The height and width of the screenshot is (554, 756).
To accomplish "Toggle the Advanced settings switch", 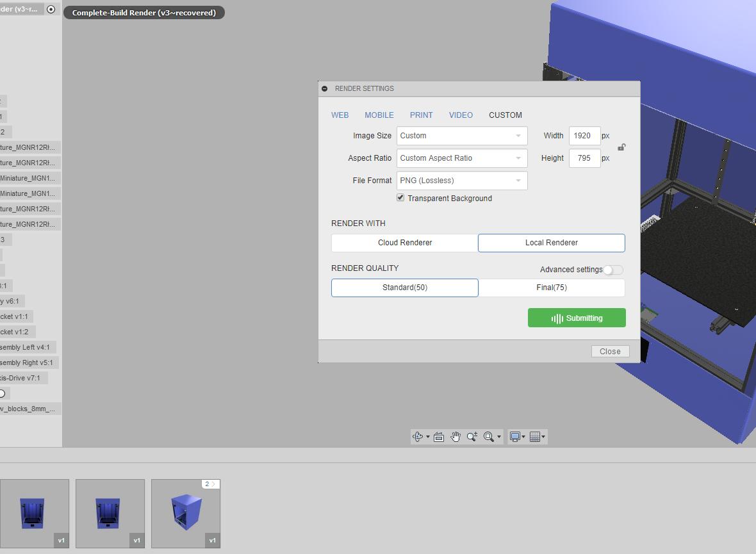I will point(612,270).
